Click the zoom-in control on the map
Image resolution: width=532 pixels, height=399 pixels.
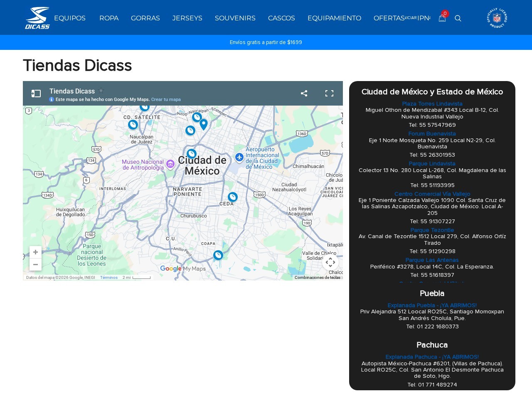pyautogui.click(x=35, y=252)
